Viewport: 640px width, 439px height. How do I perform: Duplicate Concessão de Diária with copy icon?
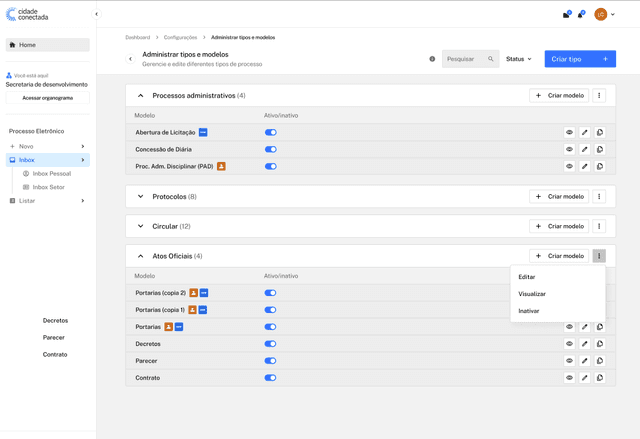tap(600, 149)
